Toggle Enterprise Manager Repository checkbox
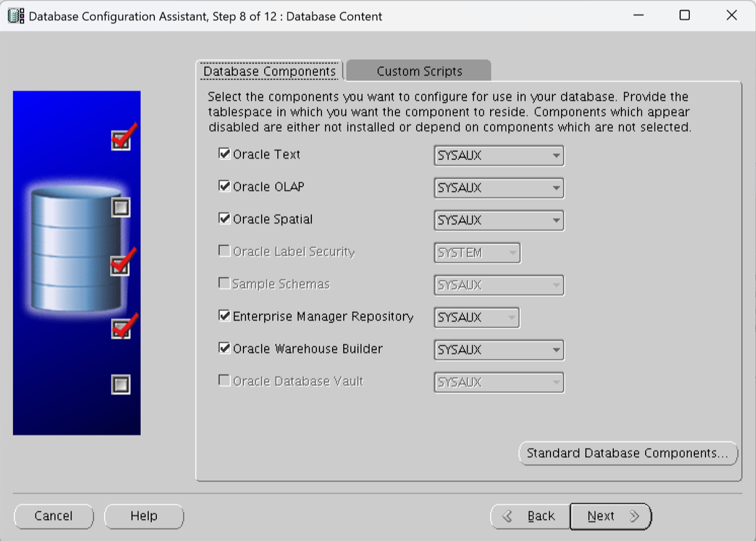The width and height of the screenshot is (756, 541). tap(224, 316)
